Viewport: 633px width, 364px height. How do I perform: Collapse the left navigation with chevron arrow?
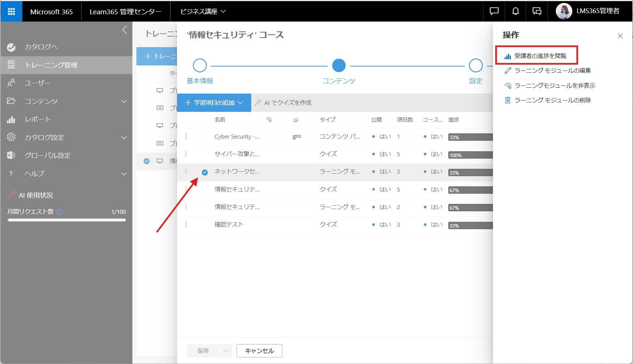(125, 30)
